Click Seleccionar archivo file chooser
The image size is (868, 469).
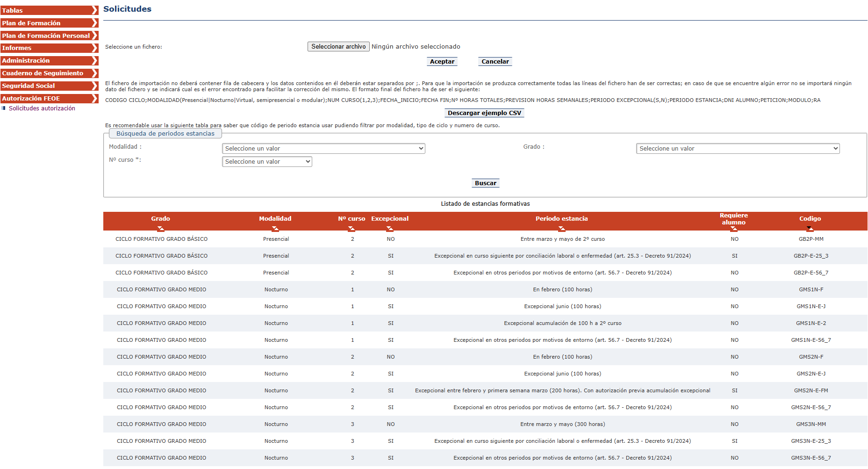click(338, 47)
